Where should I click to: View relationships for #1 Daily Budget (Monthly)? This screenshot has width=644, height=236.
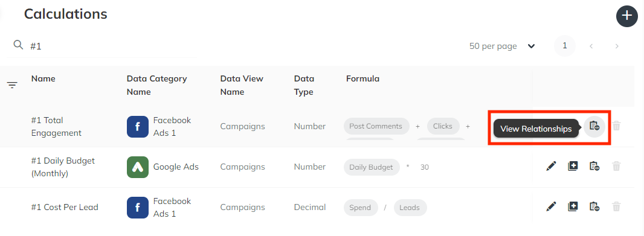point(594,166)
